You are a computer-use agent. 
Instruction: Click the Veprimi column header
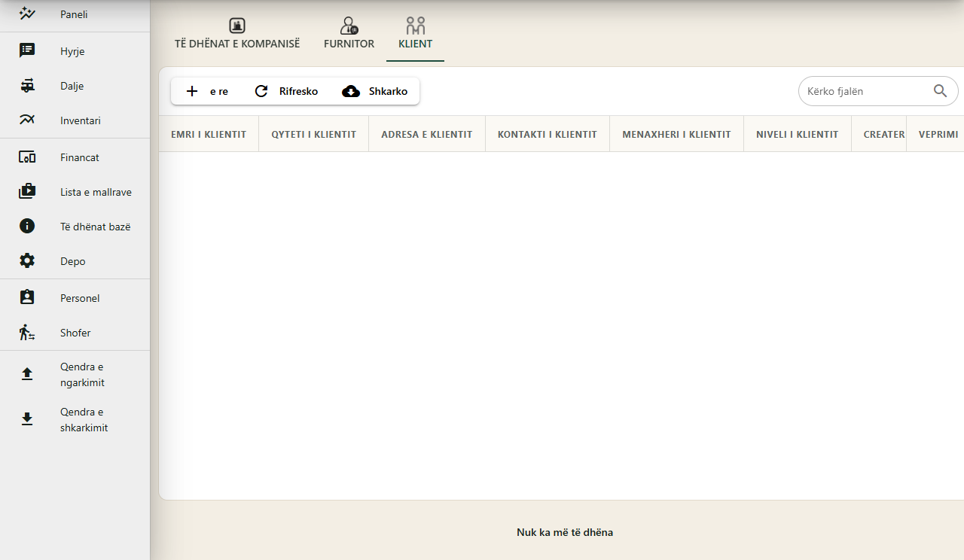tap(935, 134)
